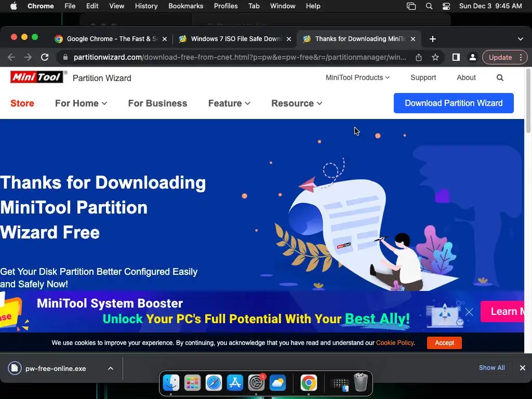The width and height of the screenshot is (532, 399).
Task: Close the System Booster banner X
Action: (x=469, y=312)
